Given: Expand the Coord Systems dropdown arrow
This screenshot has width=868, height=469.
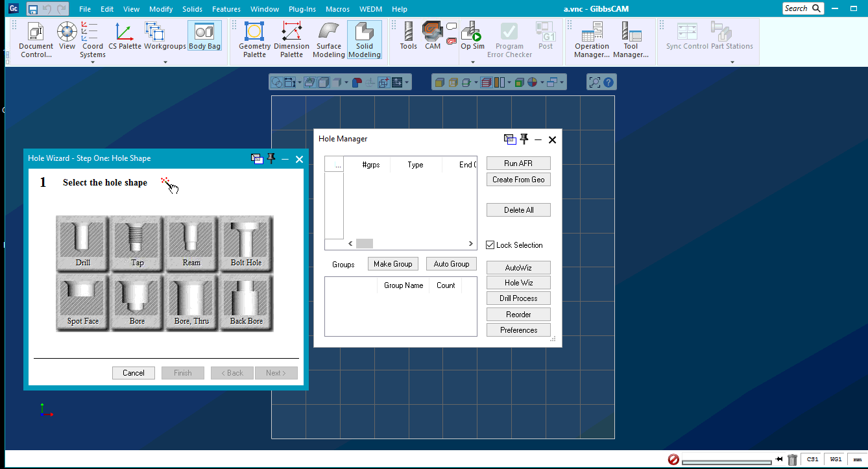Looking at the screenshot, I should (93, 62).
